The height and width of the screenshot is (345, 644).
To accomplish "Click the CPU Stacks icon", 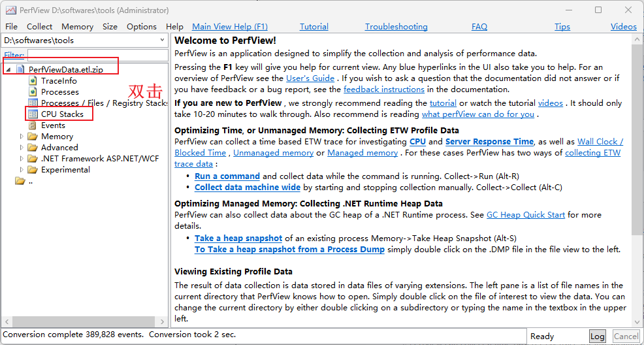I will 33,114.
